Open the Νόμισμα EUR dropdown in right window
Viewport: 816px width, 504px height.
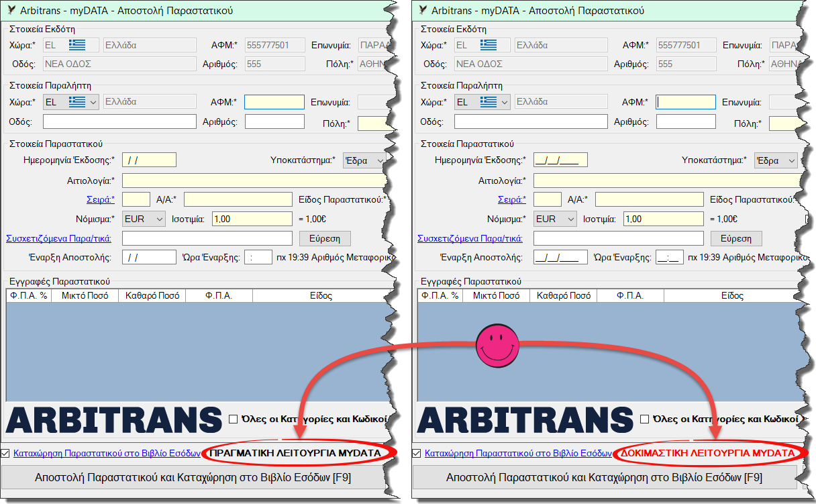coord(555,219)
